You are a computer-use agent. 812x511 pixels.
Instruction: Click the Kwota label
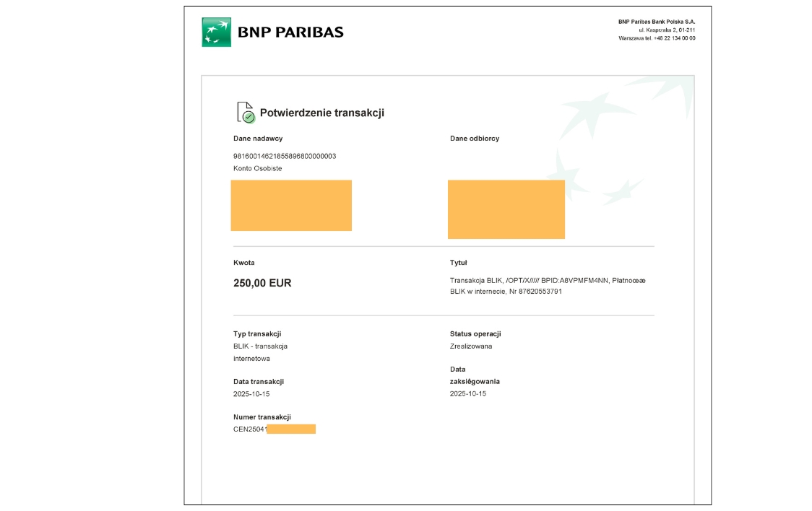coord(244,263)
